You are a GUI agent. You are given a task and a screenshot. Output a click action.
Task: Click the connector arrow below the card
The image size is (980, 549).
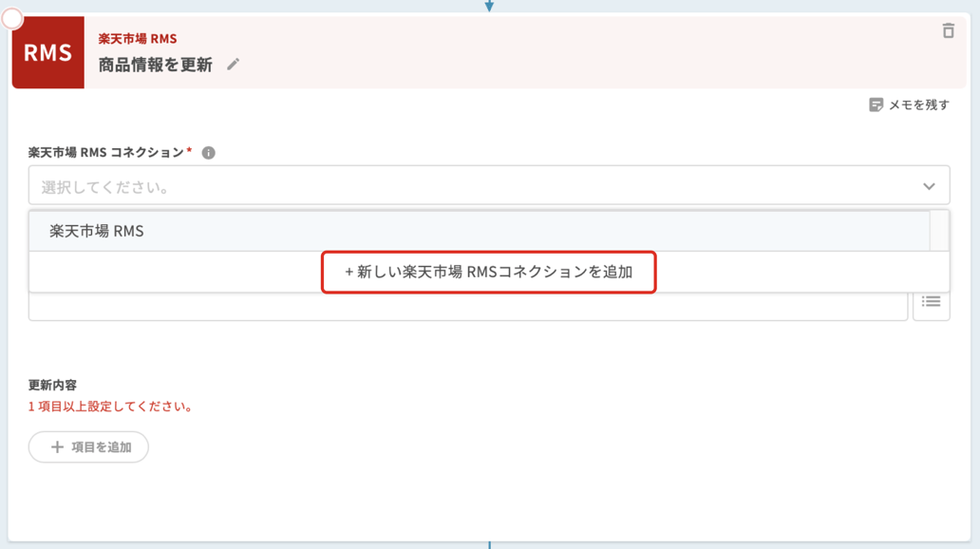490,543
